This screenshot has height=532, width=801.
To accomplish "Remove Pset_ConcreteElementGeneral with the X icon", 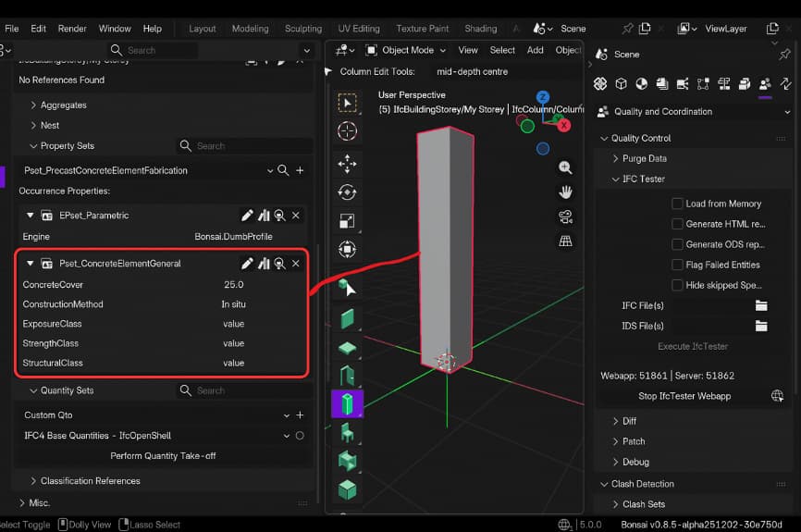I will tap(296, 264).
